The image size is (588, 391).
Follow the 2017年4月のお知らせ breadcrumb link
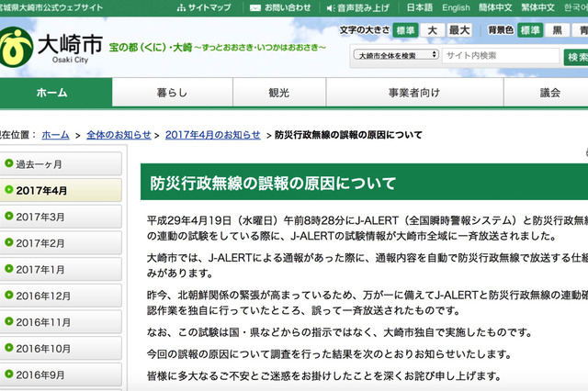pos(212,135)
